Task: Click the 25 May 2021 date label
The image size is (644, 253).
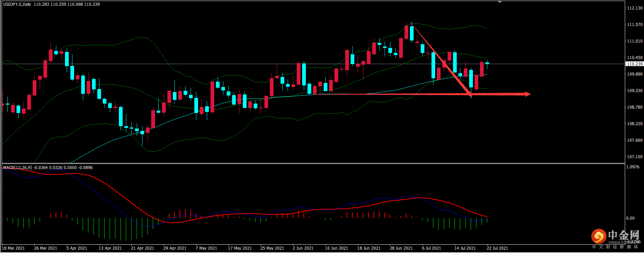Action: [272, 248]
